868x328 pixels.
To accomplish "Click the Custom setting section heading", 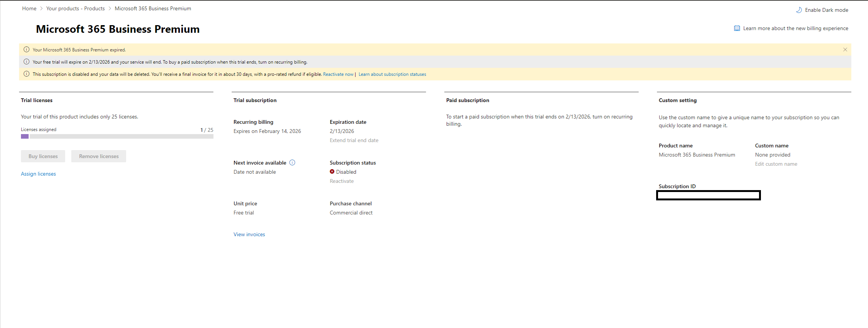I will (677, 100).
